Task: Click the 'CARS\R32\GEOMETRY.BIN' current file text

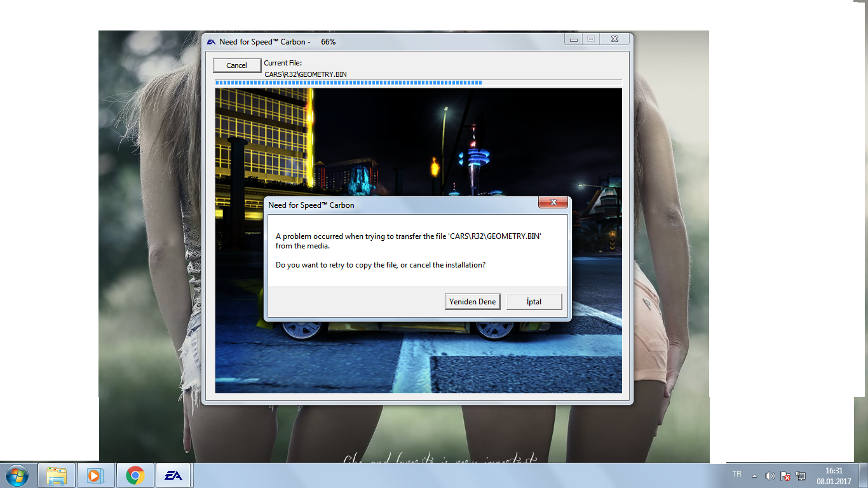Action: point(306,74)
